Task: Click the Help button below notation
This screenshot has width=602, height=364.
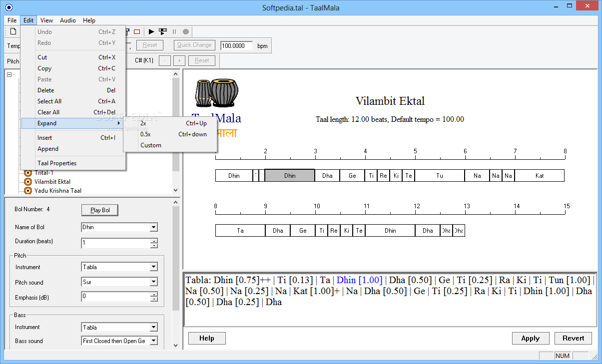Action: pos(207,338)
